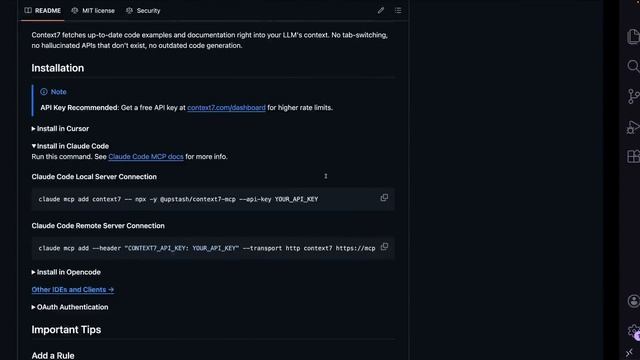Viewport: 640px width, 360px height.
Task: Open the Run and Debug icon
Action: pos(633,127)
